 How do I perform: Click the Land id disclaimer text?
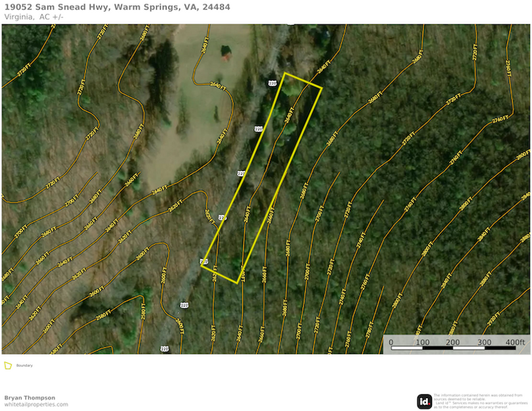tap(481, 401)
